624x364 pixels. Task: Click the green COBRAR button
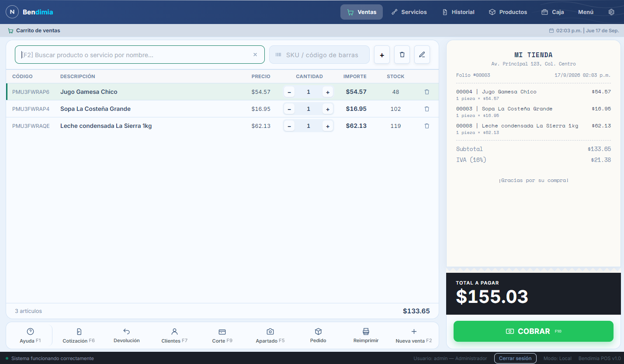pyautogui.click(x=534, y=331)
